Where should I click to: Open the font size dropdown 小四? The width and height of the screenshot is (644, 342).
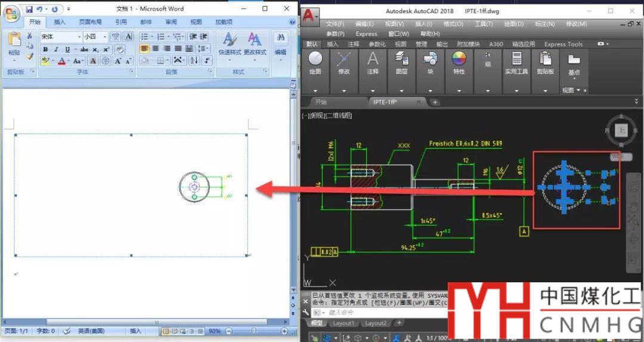(x=95, y=37)
